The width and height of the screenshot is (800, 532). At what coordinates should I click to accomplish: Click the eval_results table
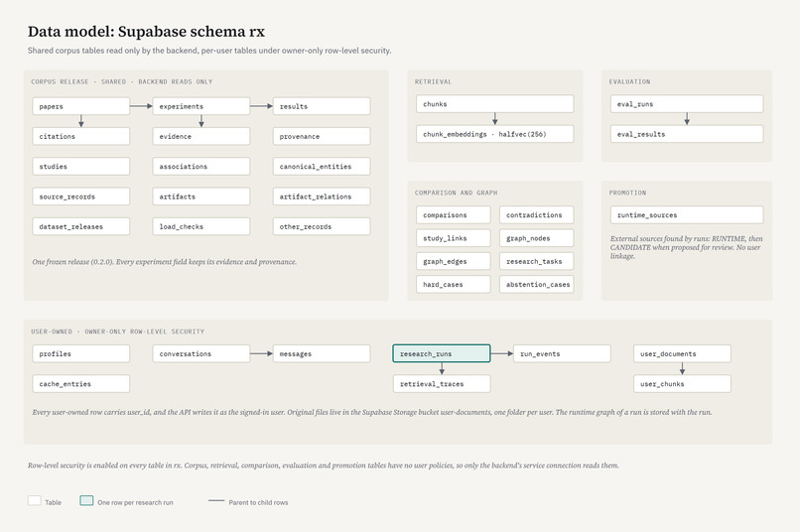tap(687, 134)
